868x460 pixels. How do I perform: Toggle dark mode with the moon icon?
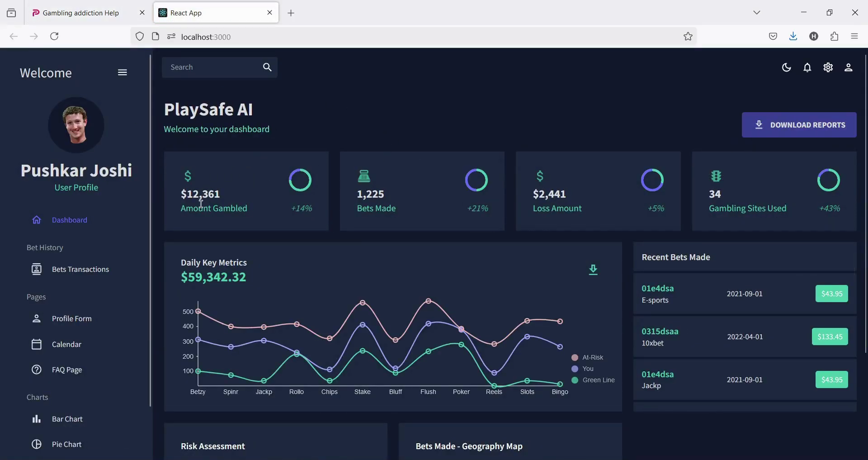[x=787, y=67]
